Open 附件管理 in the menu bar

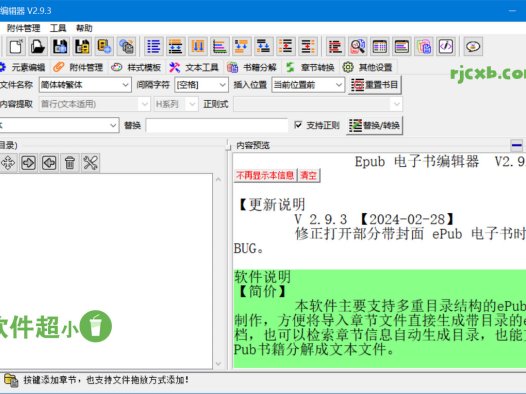[x=23, y=28]
